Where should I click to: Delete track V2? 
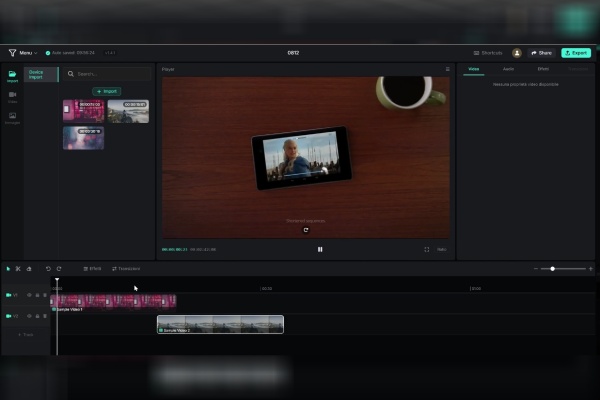[x=45, y=316]
